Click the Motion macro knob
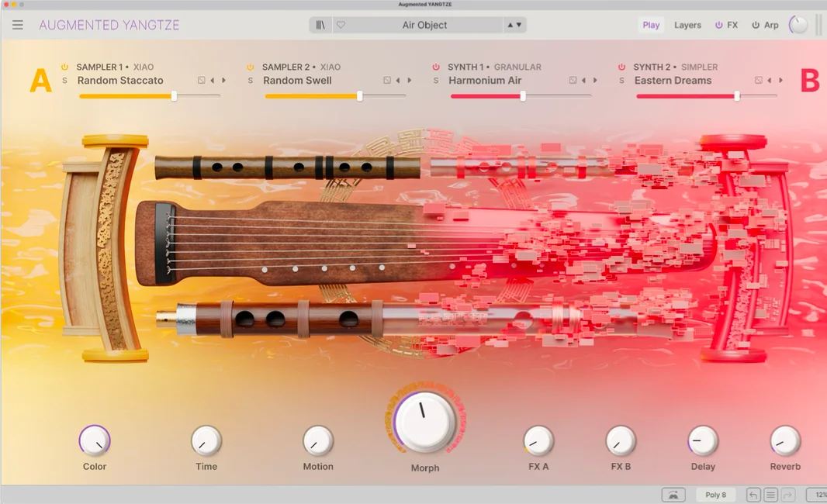This screenshot has width=827, height=504. [318, 440]
